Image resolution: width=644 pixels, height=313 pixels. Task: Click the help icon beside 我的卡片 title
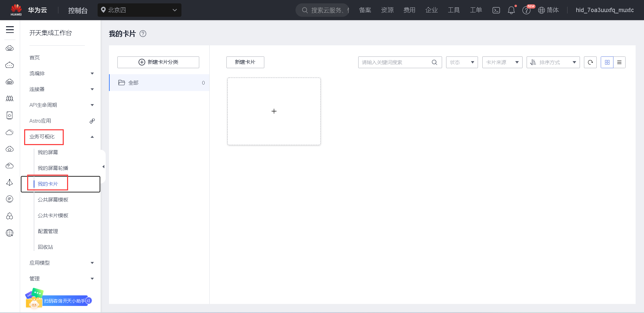pos(143,34)
